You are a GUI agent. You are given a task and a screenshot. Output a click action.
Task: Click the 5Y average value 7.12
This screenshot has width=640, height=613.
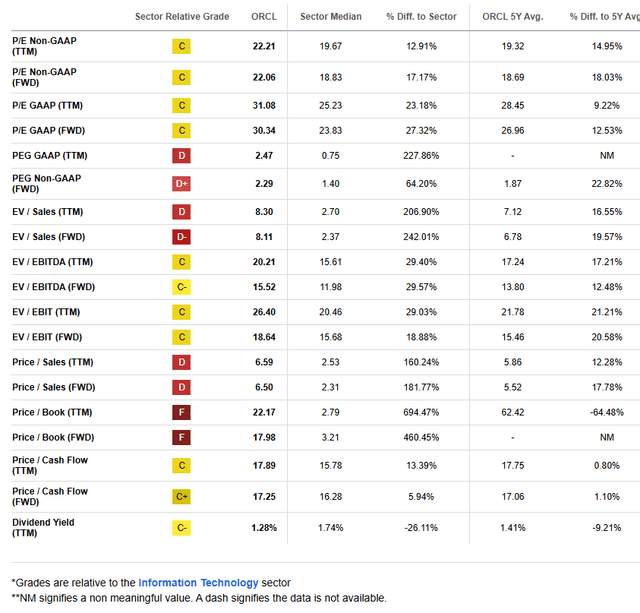pyautogui.click(x=513, y=212)
